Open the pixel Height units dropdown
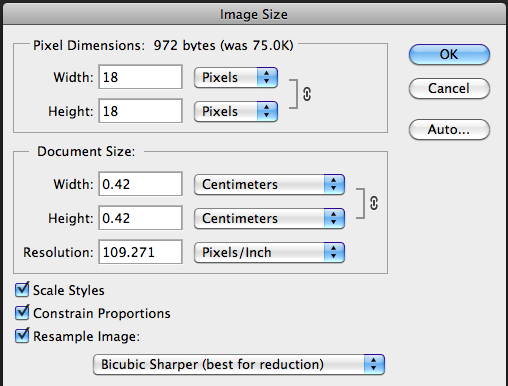The image size is (508, 386). [236, 111]
